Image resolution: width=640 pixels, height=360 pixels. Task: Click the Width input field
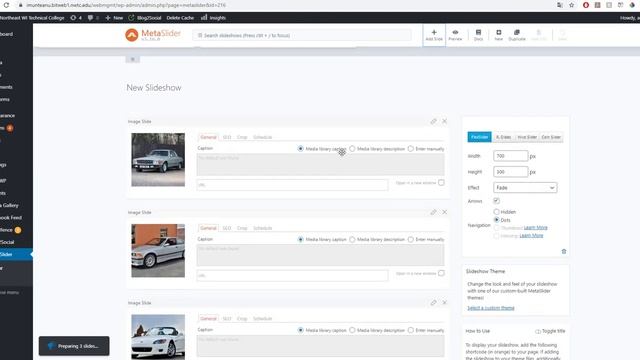click(511, 156)
